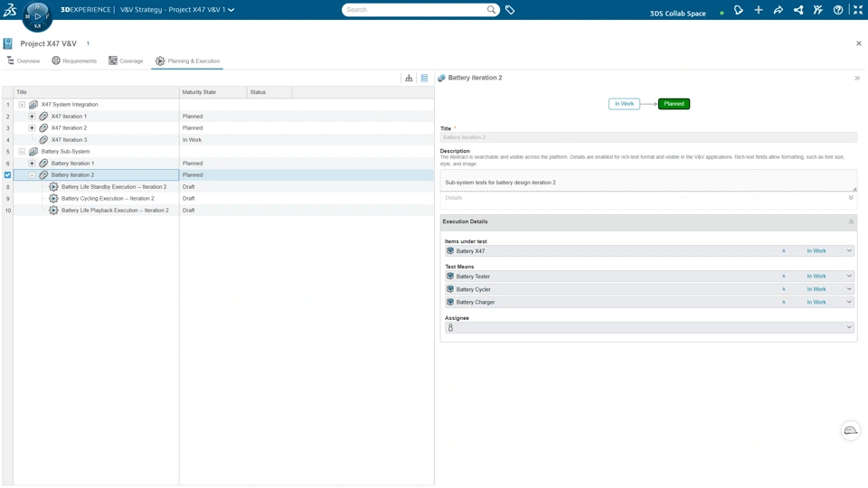
Task: Click the fullscreen expand icon
Action: click(858, 10)
